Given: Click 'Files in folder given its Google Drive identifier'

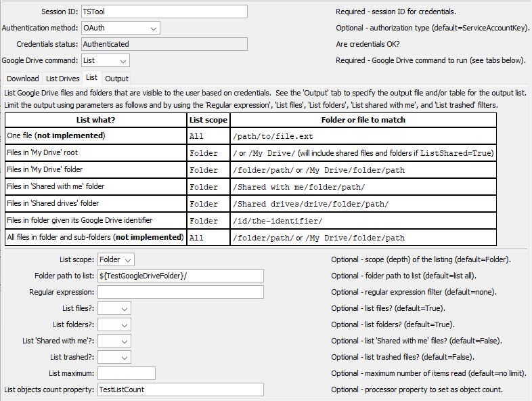Looking at the screenshot, I should coord(95,221).
